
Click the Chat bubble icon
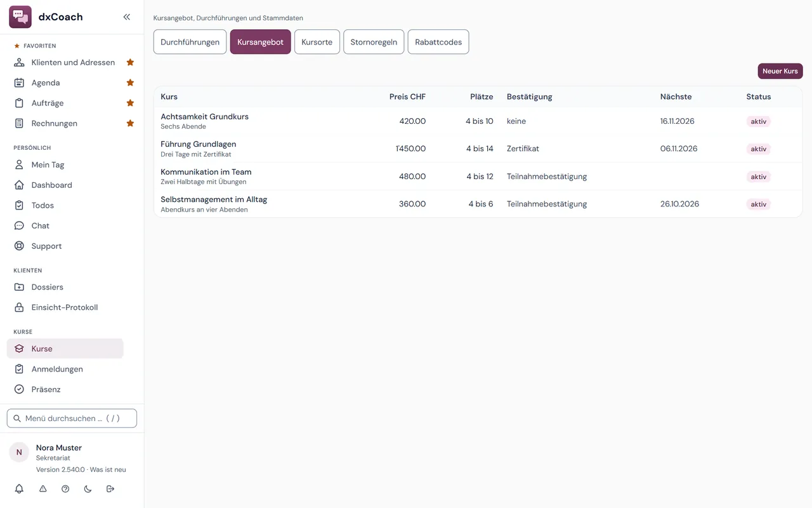coord(19,225)
